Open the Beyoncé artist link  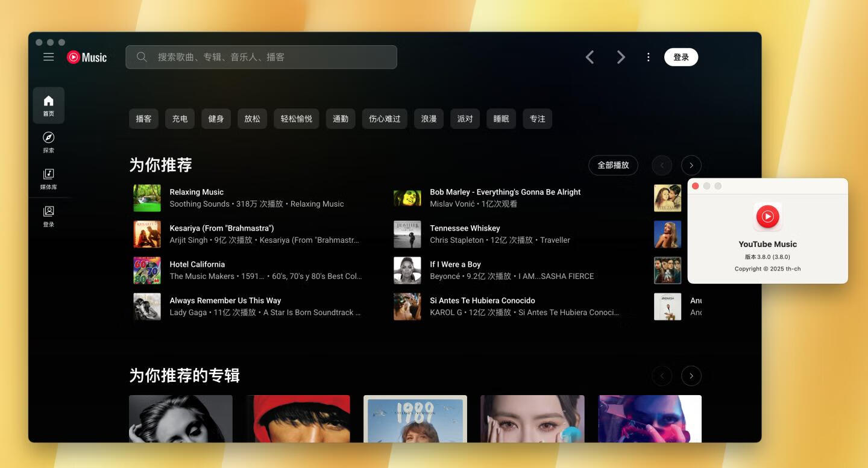pos(445,276)
